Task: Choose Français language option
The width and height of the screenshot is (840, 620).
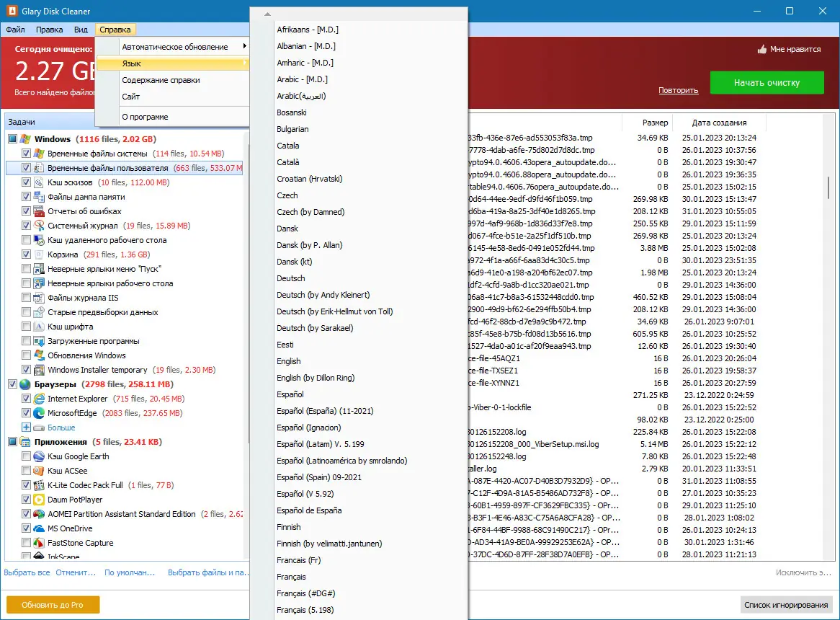Action: click(292, 577)
